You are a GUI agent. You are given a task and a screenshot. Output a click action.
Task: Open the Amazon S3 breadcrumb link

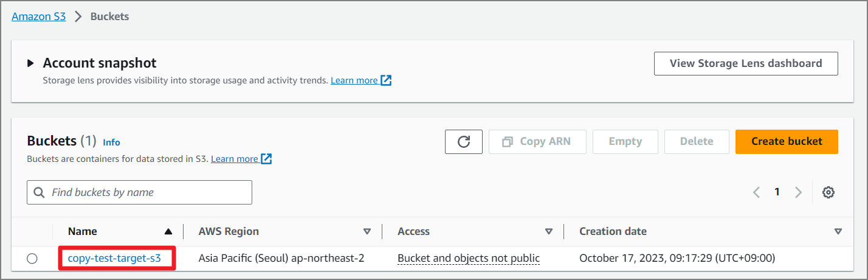pos(38,16)
